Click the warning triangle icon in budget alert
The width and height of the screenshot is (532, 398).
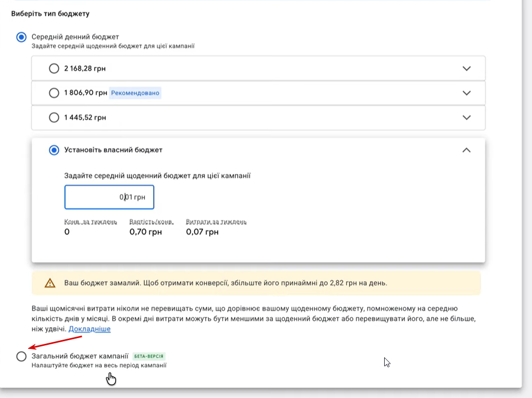pyautogui.click(x=50, y=283)
